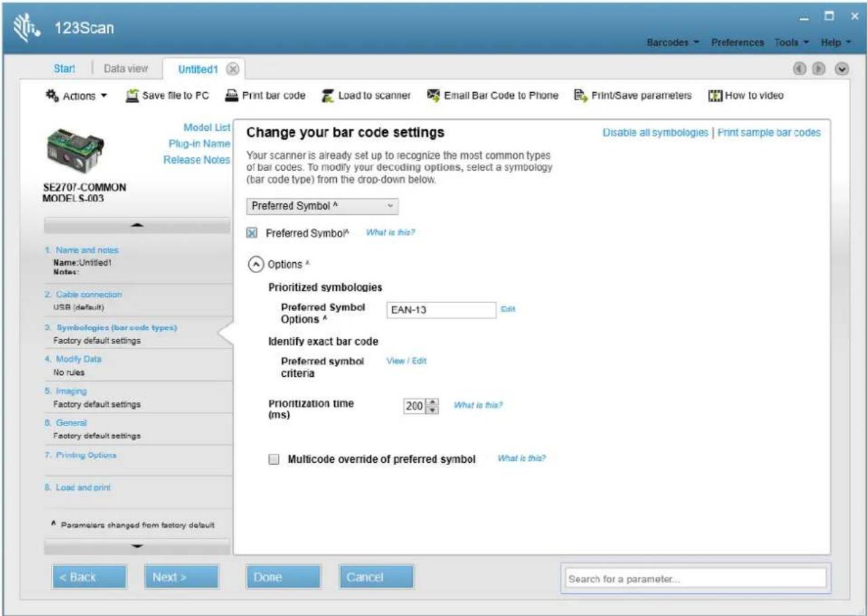This screenshot has height=616, width=867.
Task: Open the Preferred Symbol symbology dropdown
Action: [x=322, y=206]
